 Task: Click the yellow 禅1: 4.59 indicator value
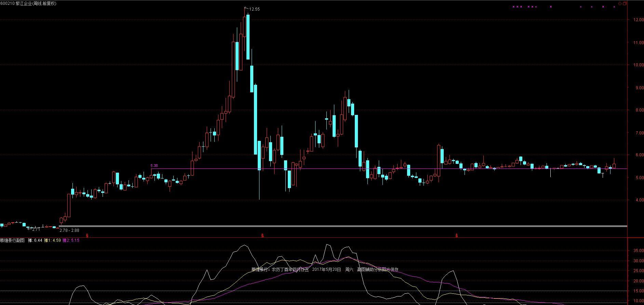click(x=52, y=240)
